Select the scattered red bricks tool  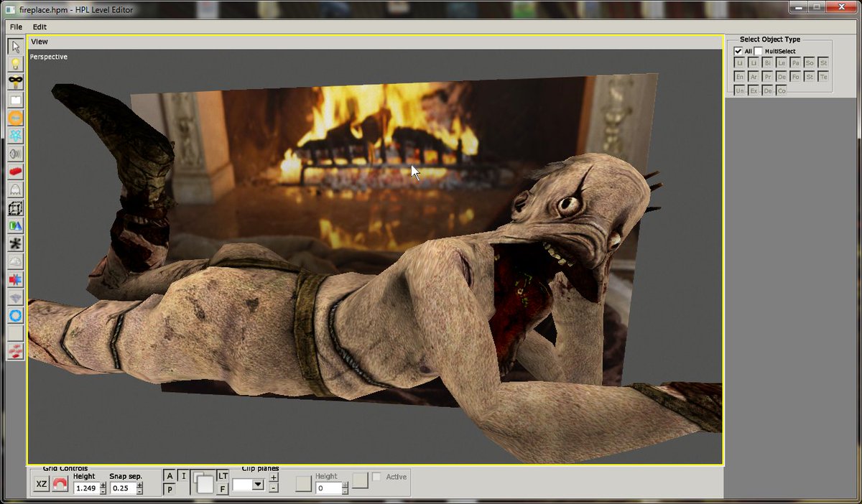[15, 351]
